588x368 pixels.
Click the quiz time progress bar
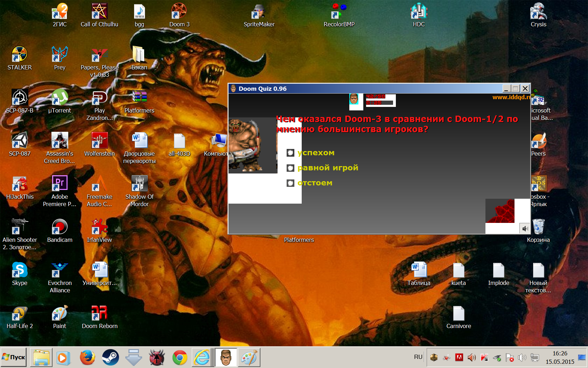(x=379, y=103)
